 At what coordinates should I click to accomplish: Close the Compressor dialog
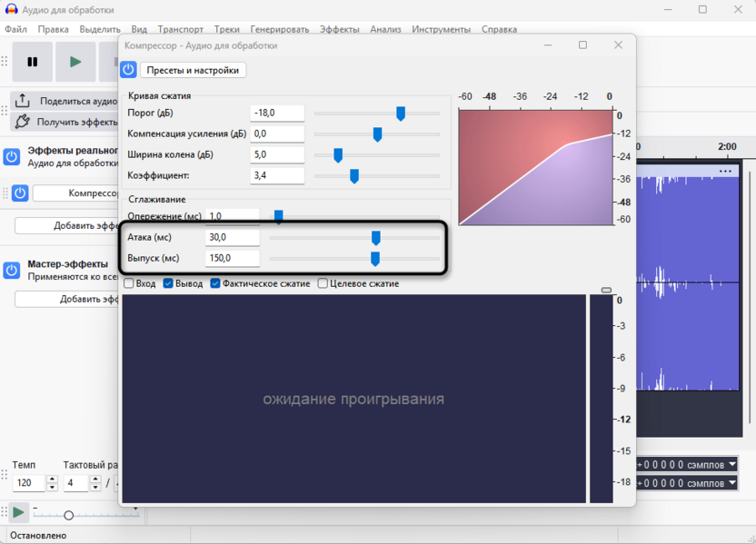pyautogui.click(x=618, y=45)
